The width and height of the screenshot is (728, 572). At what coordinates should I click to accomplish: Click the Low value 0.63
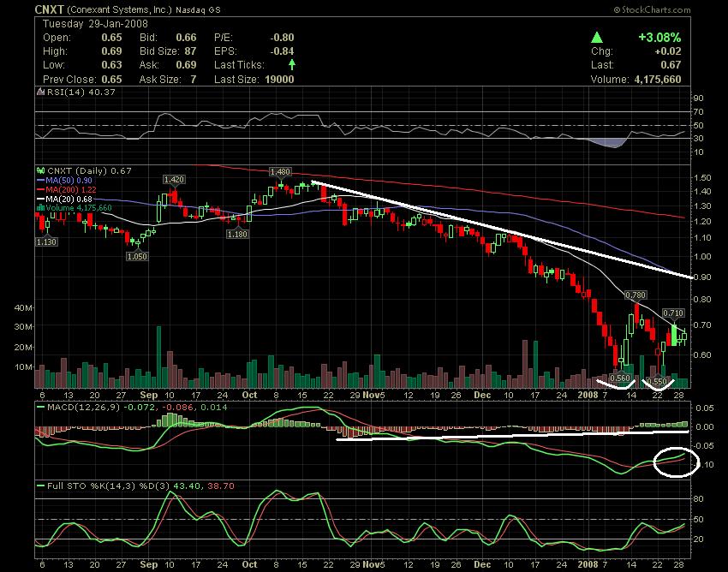(111, 65)
